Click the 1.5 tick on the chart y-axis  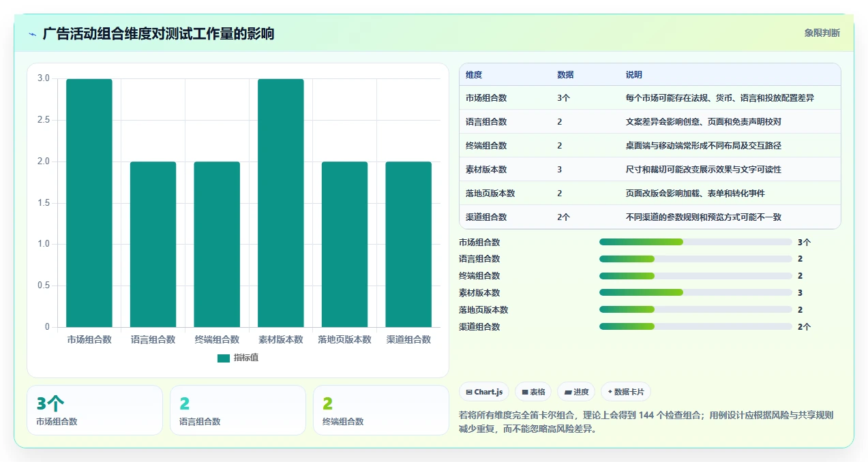(44, 203)
